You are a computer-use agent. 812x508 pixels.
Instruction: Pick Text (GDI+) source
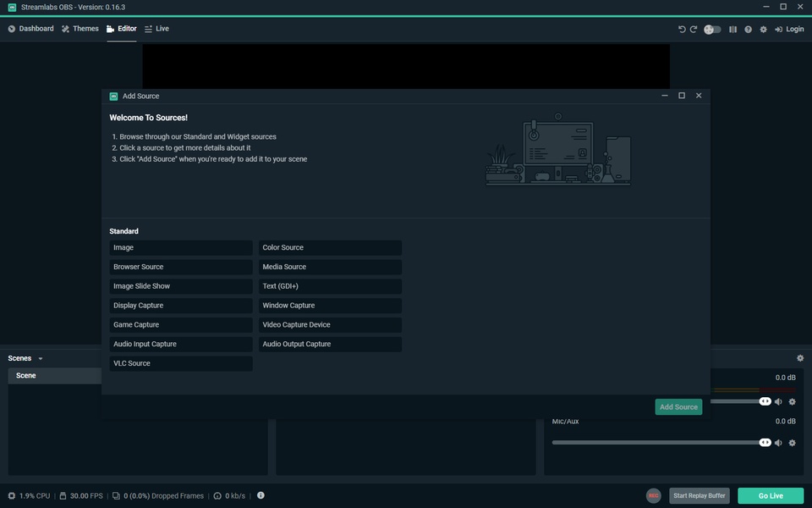[x=330, y=286]
